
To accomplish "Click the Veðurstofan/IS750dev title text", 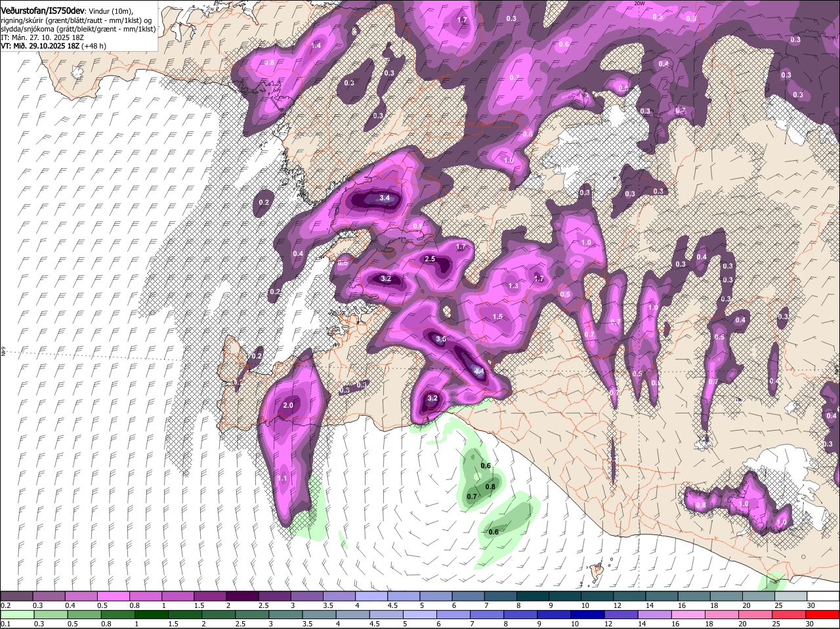I will [43, 11].
